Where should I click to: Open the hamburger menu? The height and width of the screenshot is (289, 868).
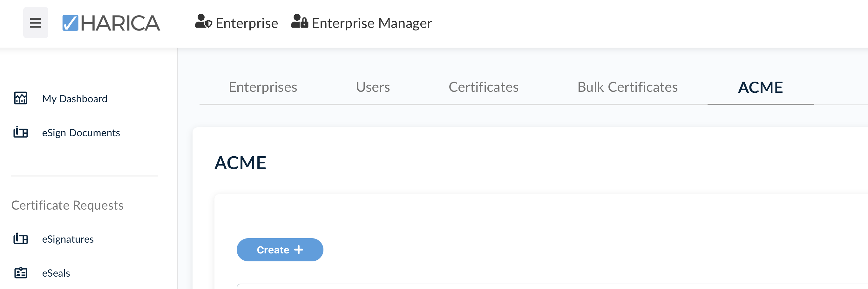pos(35,23)
